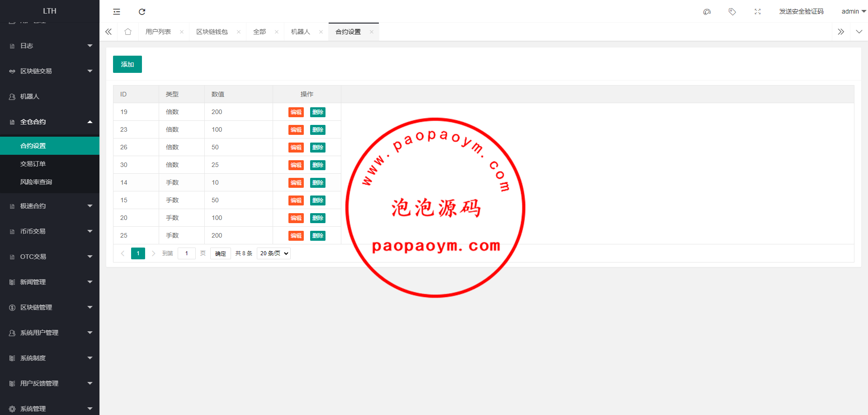Image resolution: width=868 pixels, height=415 pixels.
Task: Click 删除 for row ID 26
Action: pos(318,148)
